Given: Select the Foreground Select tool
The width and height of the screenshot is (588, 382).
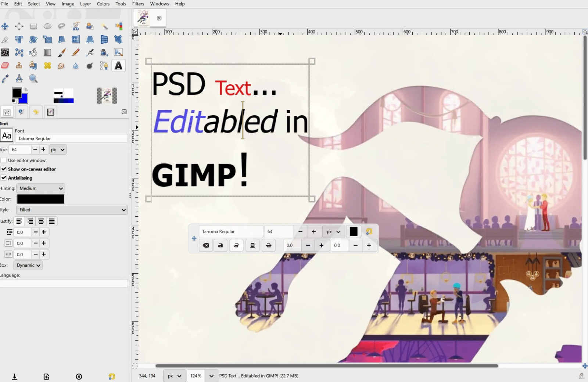Looking at the screenshot, I should pos(90,26).
